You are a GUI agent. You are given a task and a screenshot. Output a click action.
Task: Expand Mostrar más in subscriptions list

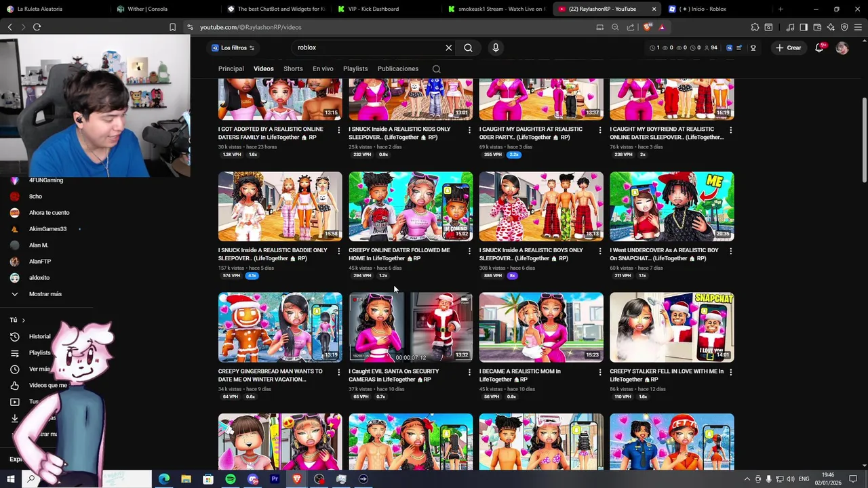point(45,293)
